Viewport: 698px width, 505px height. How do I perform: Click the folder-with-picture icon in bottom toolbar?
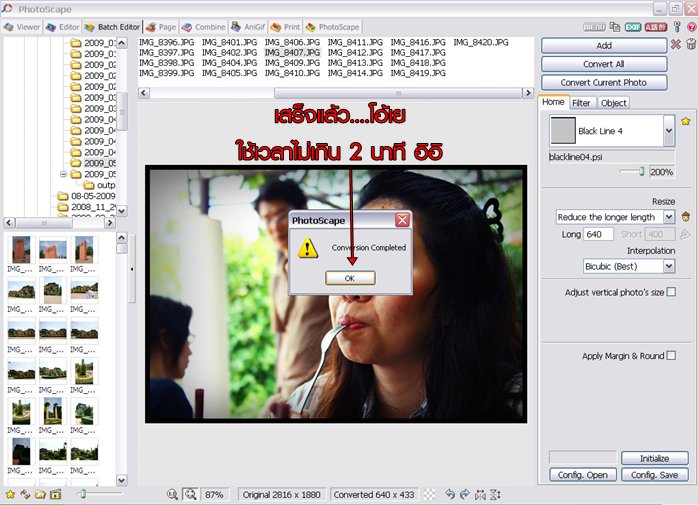56,494
